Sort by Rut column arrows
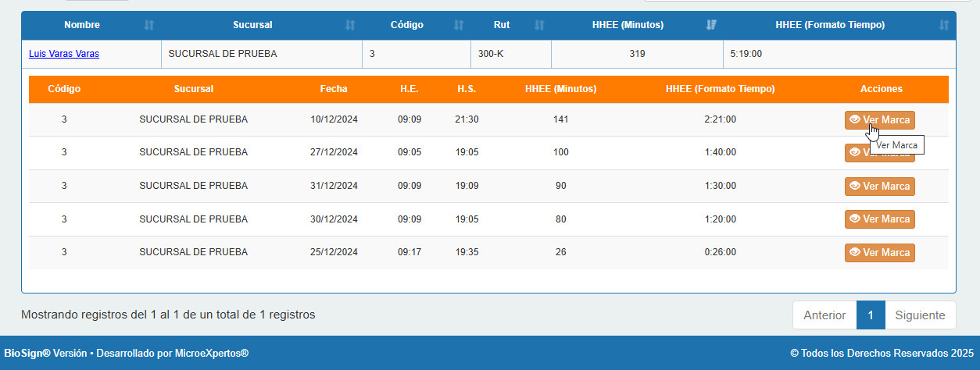980x370 pixels. [x=539, y=25]
